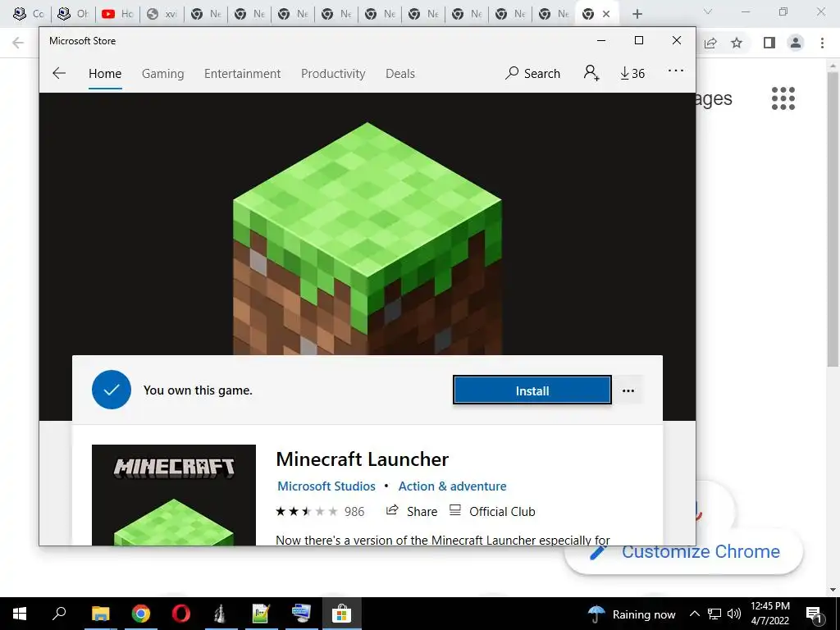Open the Store see-more menu
The width and height of the screenshot is (840, 630).
coord(676,71)
